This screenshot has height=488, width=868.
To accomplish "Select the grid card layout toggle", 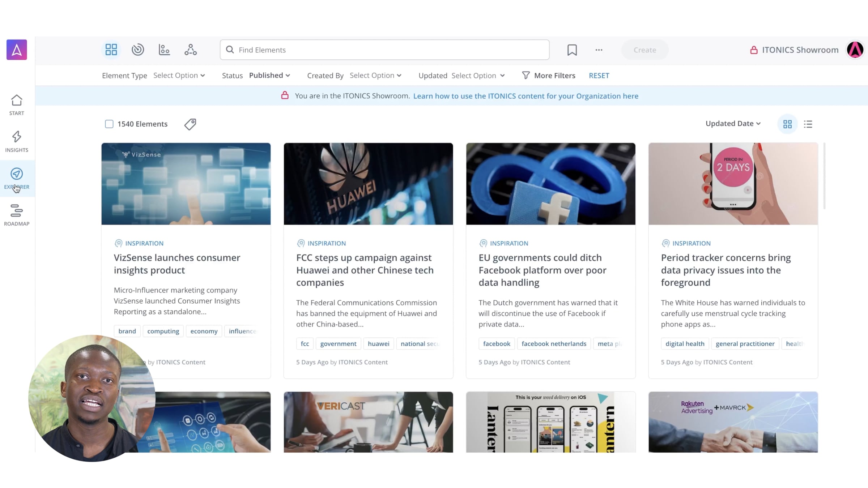I will [x=787, y=124].
